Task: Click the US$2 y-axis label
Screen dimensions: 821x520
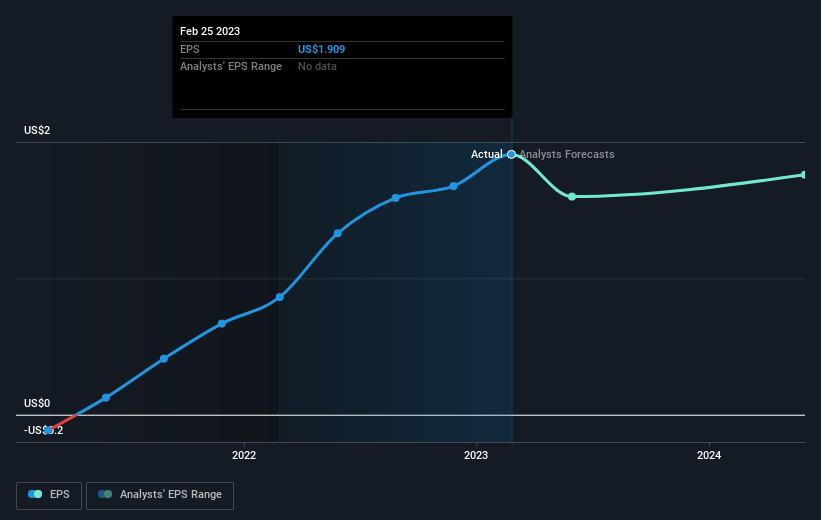Action: point(37,130)
